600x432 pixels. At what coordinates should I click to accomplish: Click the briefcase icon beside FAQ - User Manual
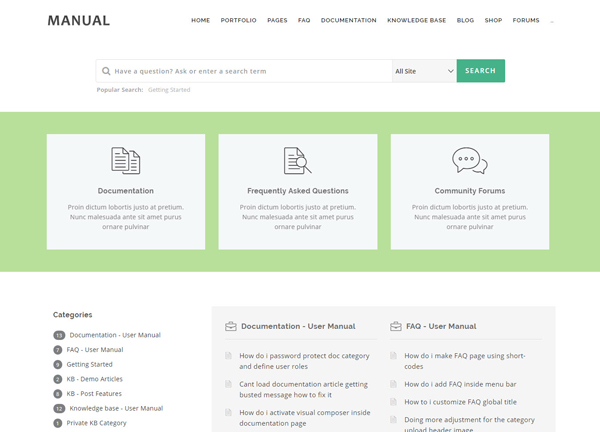tap(396, 326)
